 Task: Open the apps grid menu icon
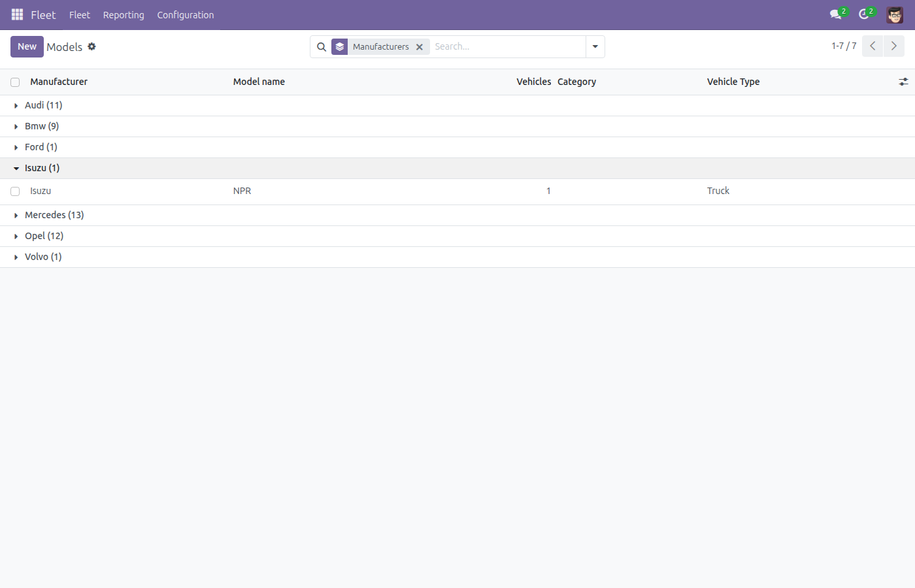(17, 14)
